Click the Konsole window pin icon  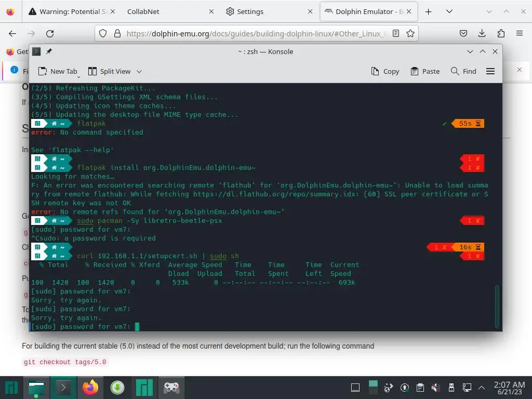click(x=49, y=51)
